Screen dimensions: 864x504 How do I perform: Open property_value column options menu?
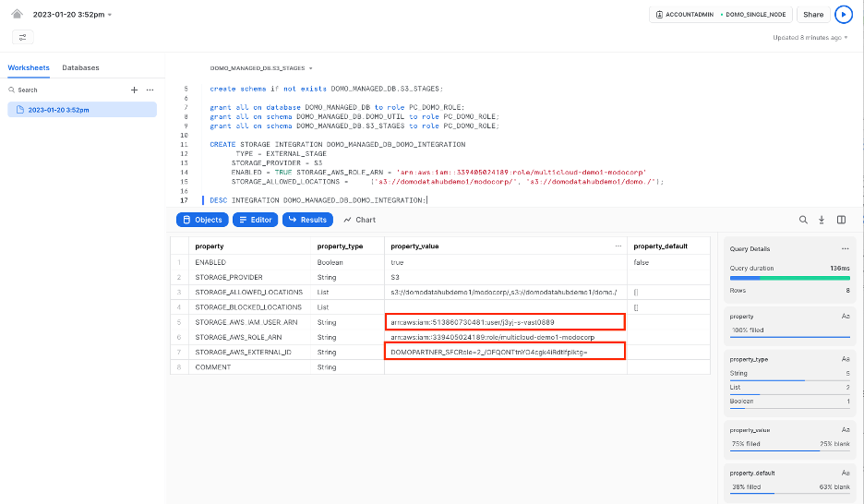click(x=618, y=246)
